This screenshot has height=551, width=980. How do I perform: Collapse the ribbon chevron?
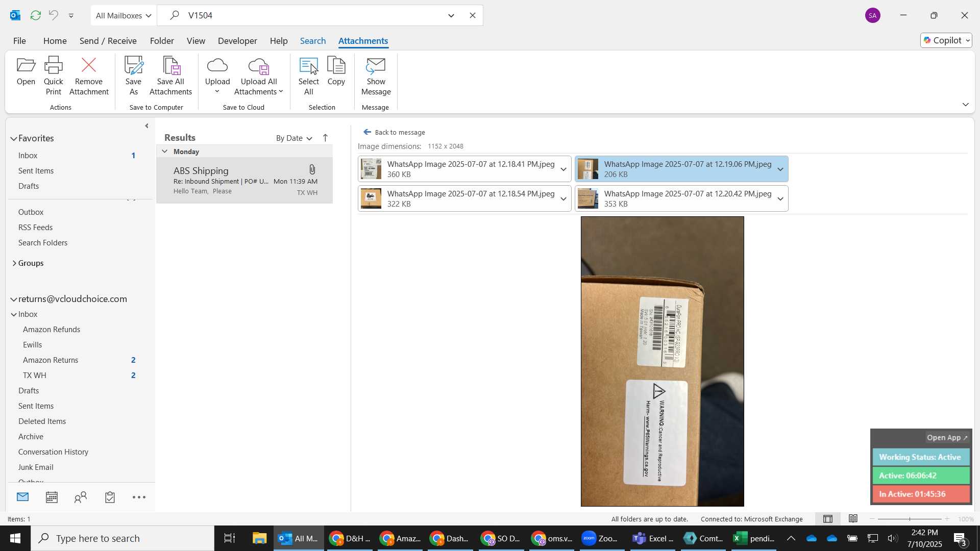point(965,105)
